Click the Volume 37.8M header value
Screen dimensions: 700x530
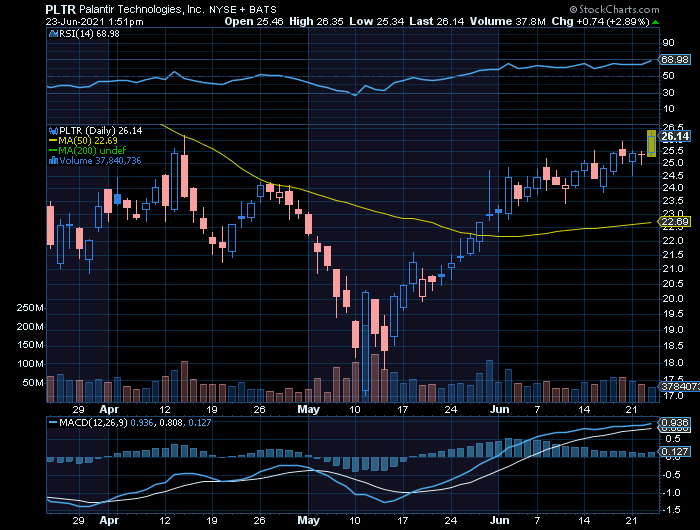pyautogui.click(x=508, y=21)
